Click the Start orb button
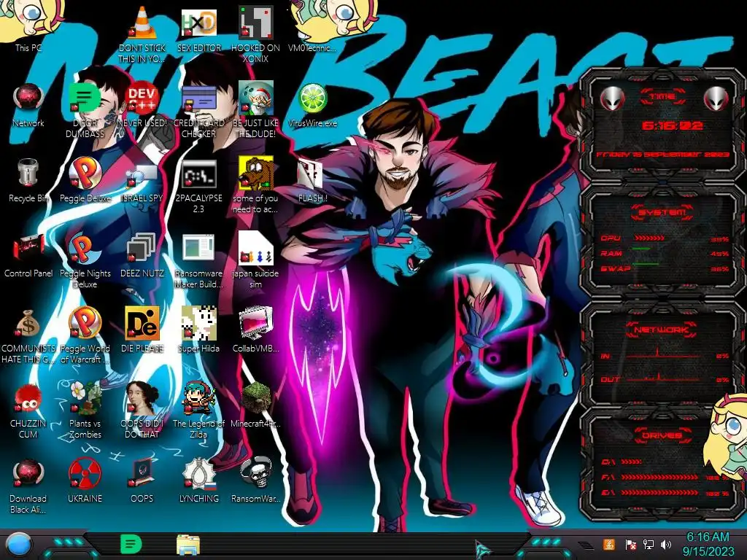The image size is (747, 560). tap(19, 544)
